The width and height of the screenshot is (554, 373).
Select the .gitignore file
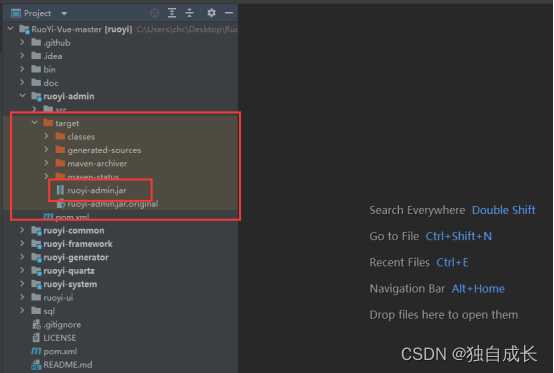[x=62, y=325]
